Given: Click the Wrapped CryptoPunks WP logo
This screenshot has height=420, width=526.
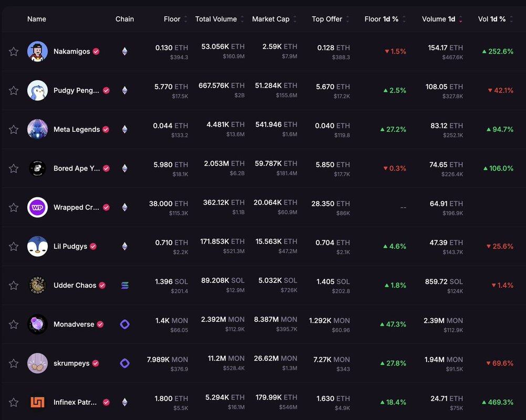Looking at the screenshot, I should coord(37,207).
